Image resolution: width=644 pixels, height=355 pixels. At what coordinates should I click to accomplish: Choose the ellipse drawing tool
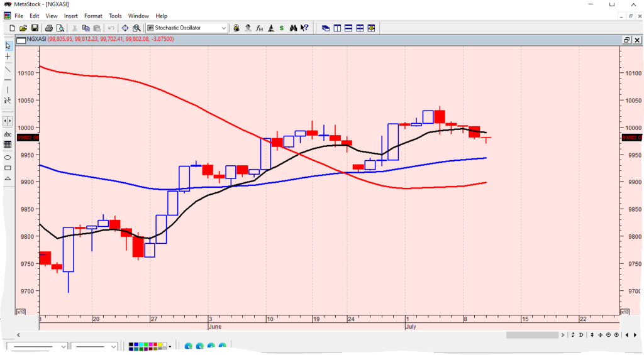pyautogui.click(x=8, y=156)
